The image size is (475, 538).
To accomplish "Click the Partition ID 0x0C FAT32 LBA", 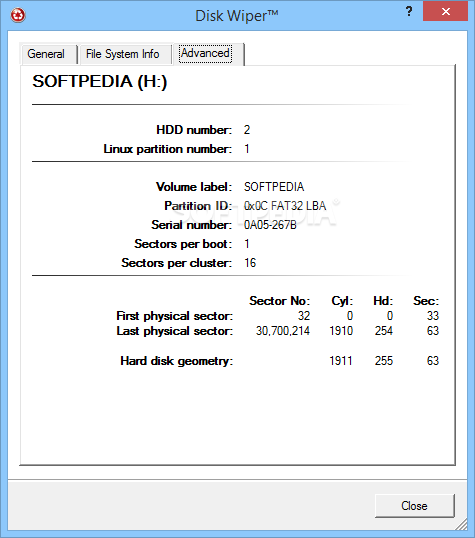I will [x=285, y=206].
